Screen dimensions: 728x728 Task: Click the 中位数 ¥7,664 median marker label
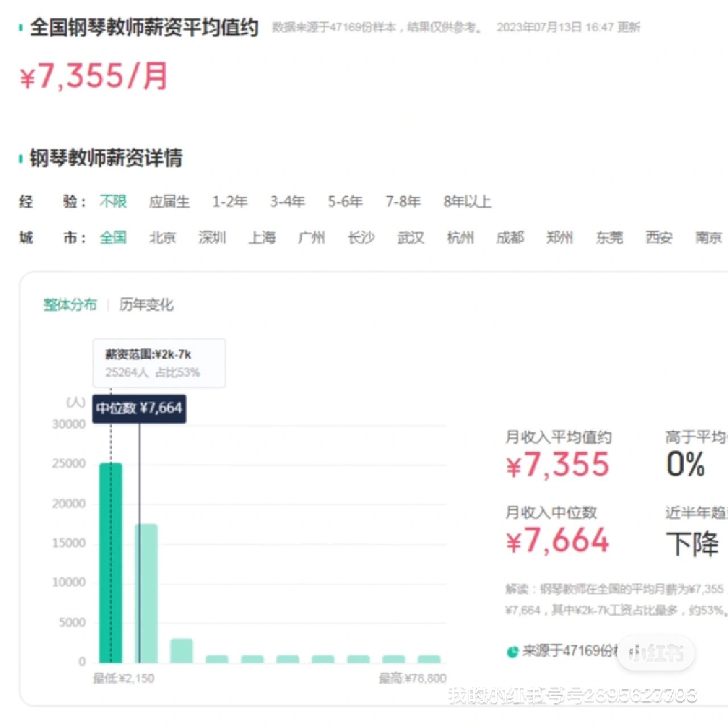coord(139,408)
